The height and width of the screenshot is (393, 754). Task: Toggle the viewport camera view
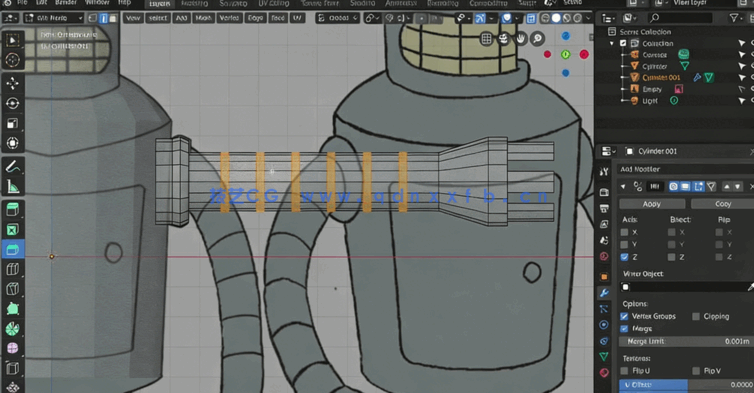503,38
